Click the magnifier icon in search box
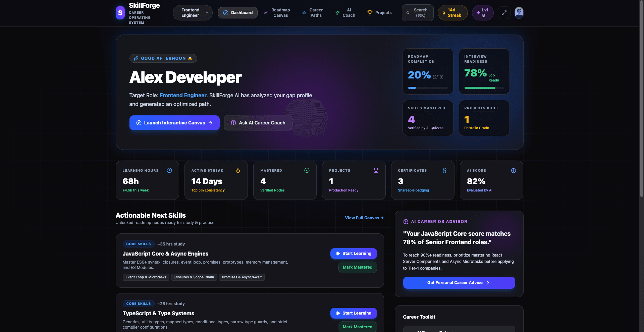The width and height of the screenshot is (644, 332). click(x=408, y=13)
